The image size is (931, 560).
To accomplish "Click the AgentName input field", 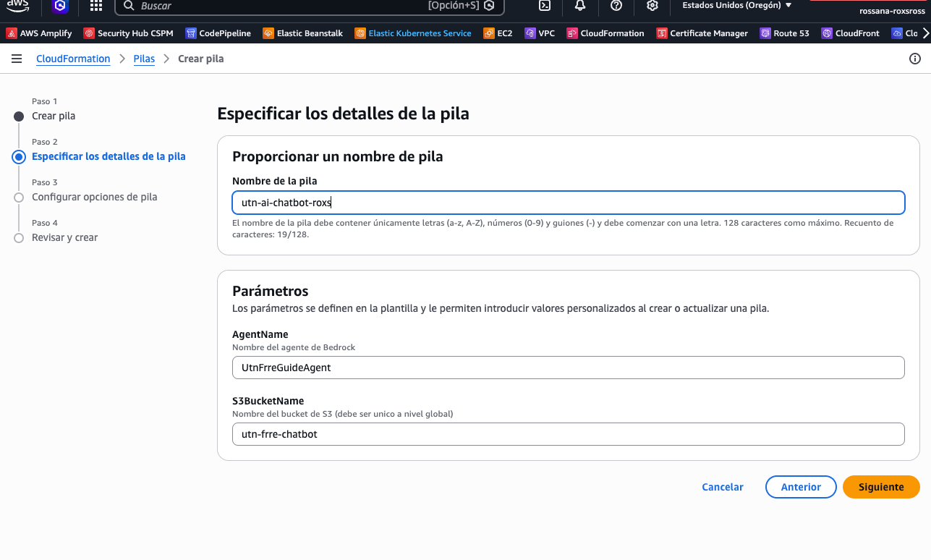I will (x=569, y=368).
